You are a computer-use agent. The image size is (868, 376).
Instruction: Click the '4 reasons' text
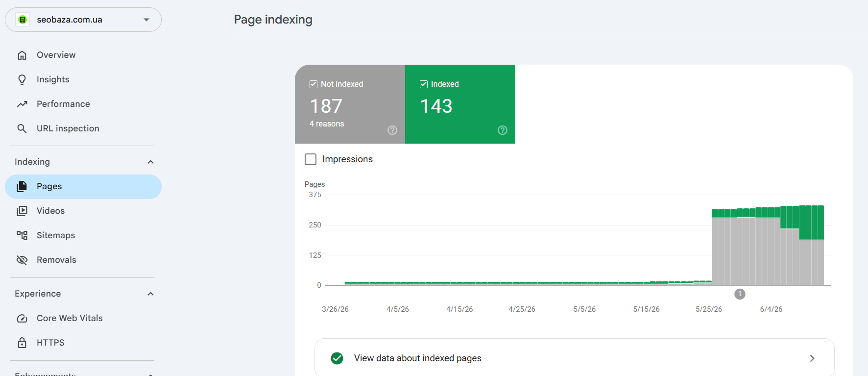coord(327,124)
